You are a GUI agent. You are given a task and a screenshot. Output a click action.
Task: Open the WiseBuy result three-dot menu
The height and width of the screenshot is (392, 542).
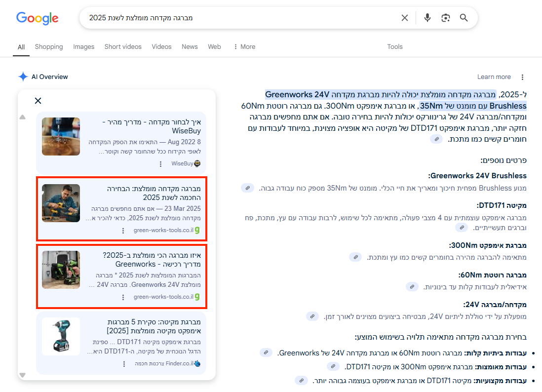(160, 164)
